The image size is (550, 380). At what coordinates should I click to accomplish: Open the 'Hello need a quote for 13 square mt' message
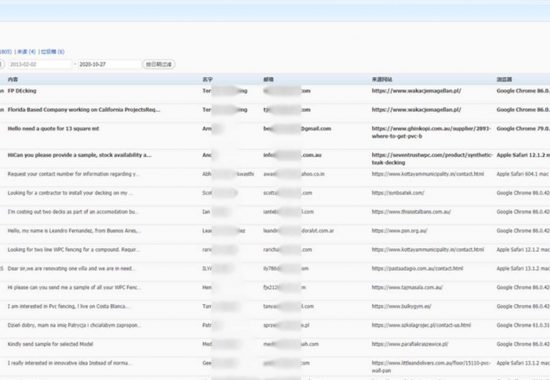[x=53, y=129]
